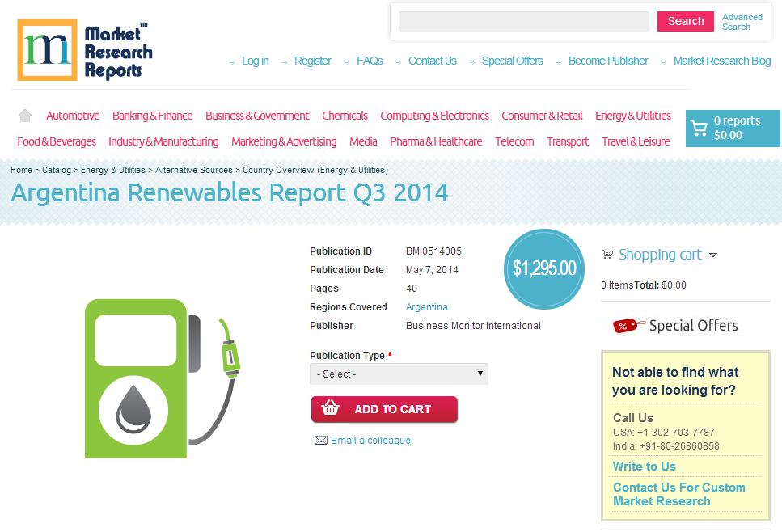Click the 0 Items Total: $0.00 text
This screenshot has width=782, height=532.
coord(644,285)
